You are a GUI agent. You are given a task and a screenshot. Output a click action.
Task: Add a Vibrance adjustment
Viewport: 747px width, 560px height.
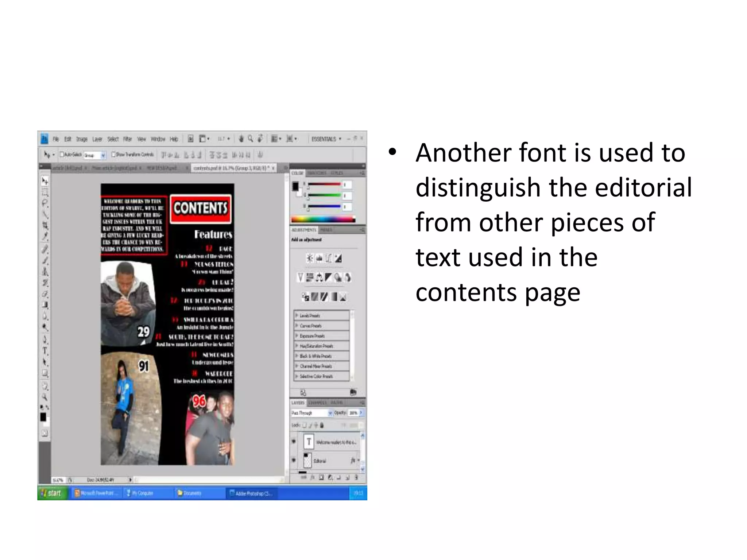[x=300, y=278]
